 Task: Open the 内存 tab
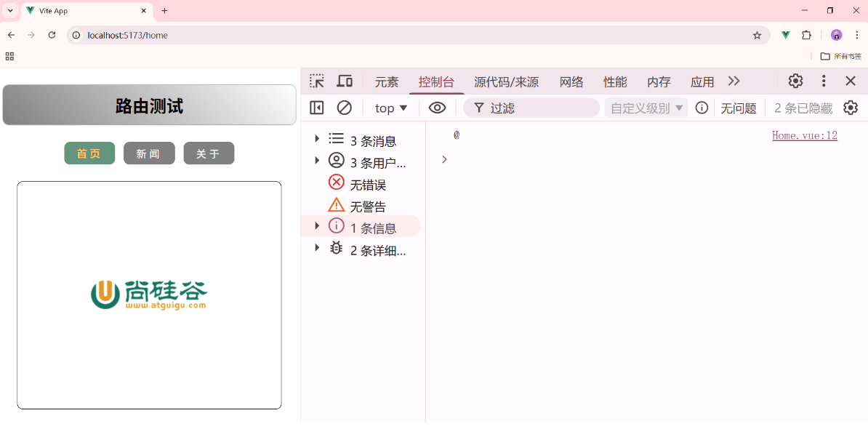(659, 82)
